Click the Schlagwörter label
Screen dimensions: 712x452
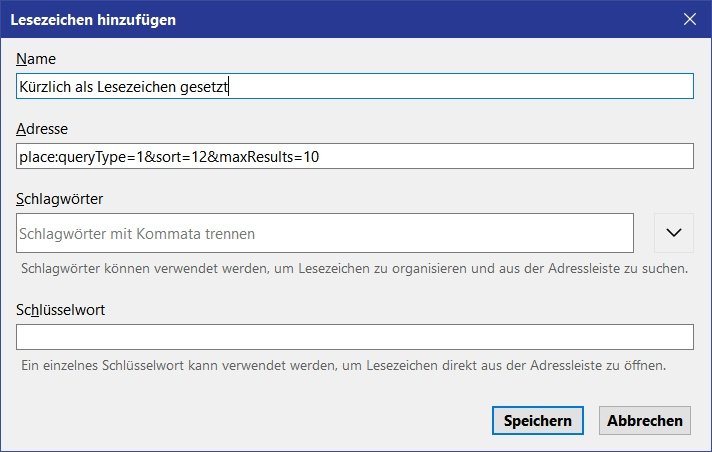60,197
